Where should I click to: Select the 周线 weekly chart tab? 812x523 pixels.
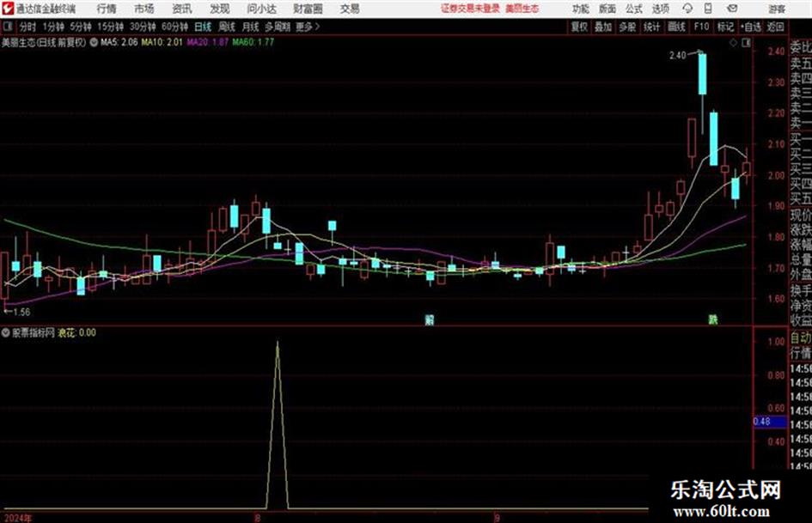[x=226, y=27]
